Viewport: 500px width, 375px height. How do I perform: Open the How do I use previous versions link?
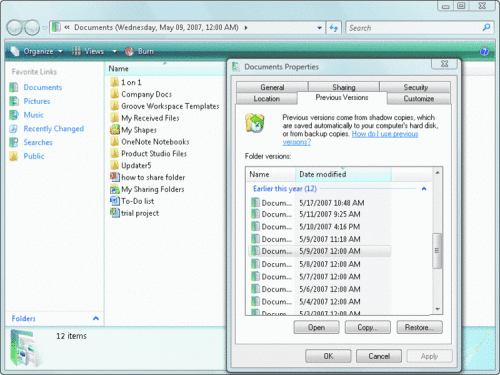click(350, 138)
